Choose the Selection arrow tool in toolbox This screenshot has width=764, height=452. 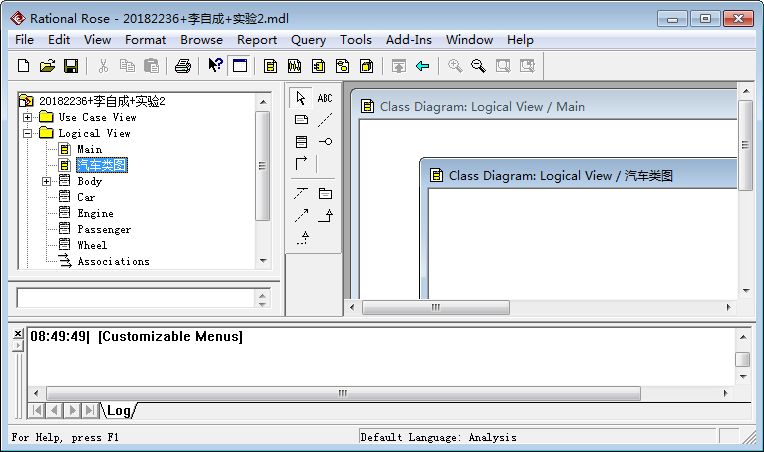[301, 98]
